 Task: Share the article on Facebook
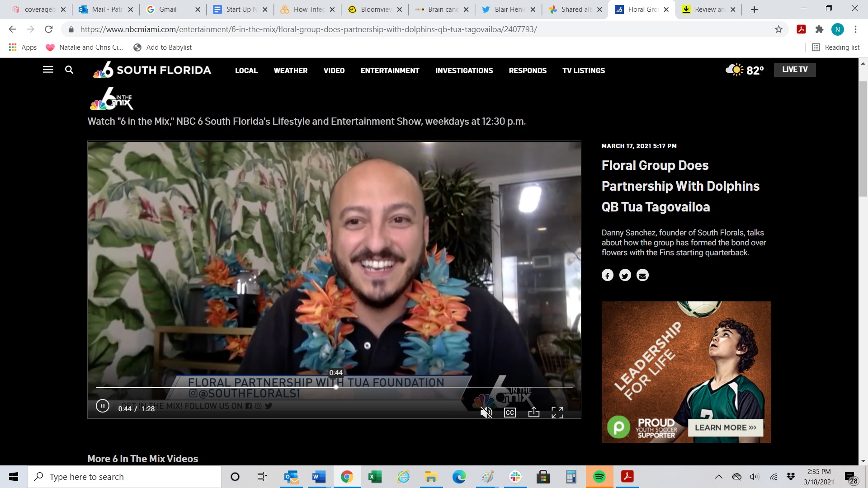pyautogui.click(x=608, y=275)
